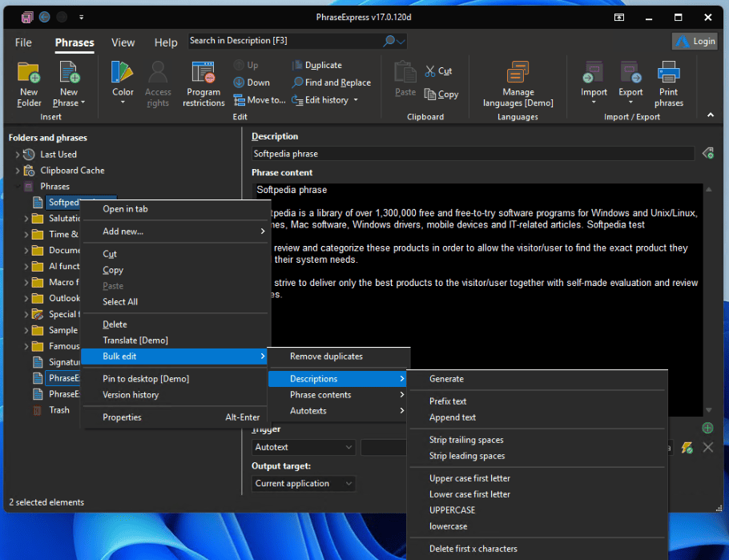
Task: Choose Translate [Demo] in context menu
Action: click(175, 340)
